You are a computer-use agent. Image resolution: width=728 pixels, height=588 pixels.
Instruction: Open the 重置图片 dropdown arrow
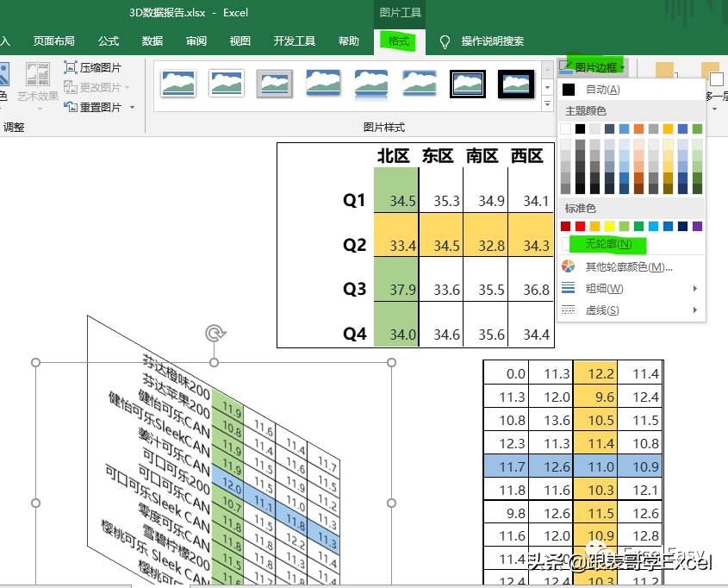point(133,107)
